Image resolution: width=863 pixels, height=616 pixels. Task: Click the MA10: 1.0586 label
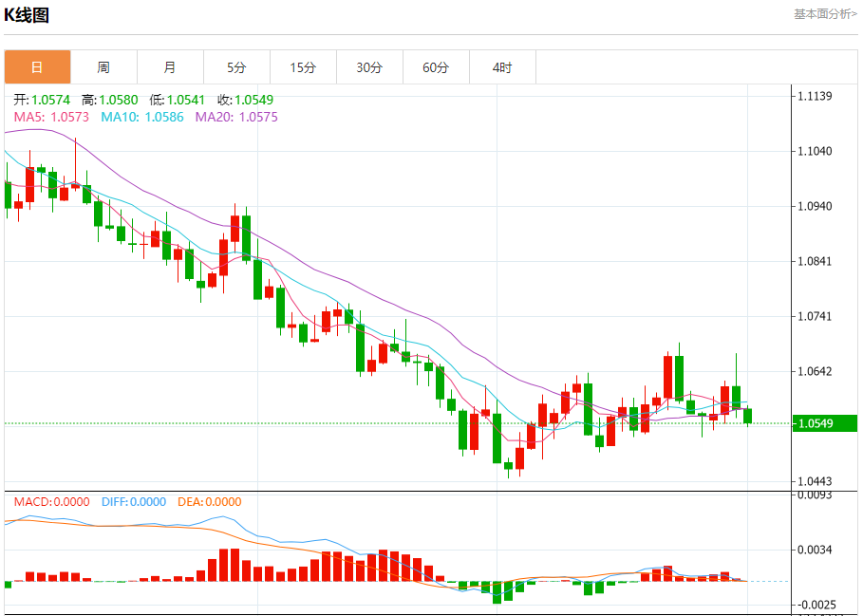[x=142, y=117]
